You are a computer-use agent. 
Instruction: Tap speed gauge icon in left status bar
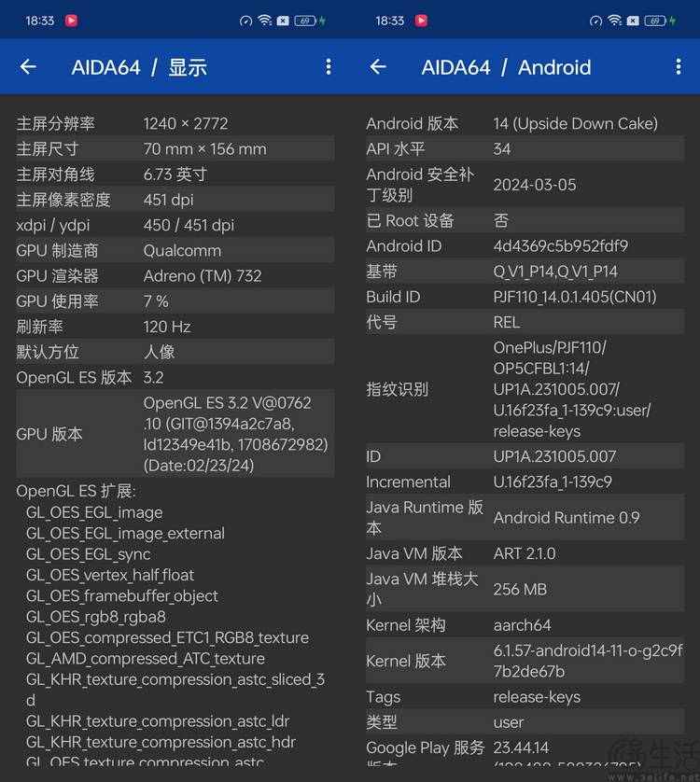click(x=245, y=21)
